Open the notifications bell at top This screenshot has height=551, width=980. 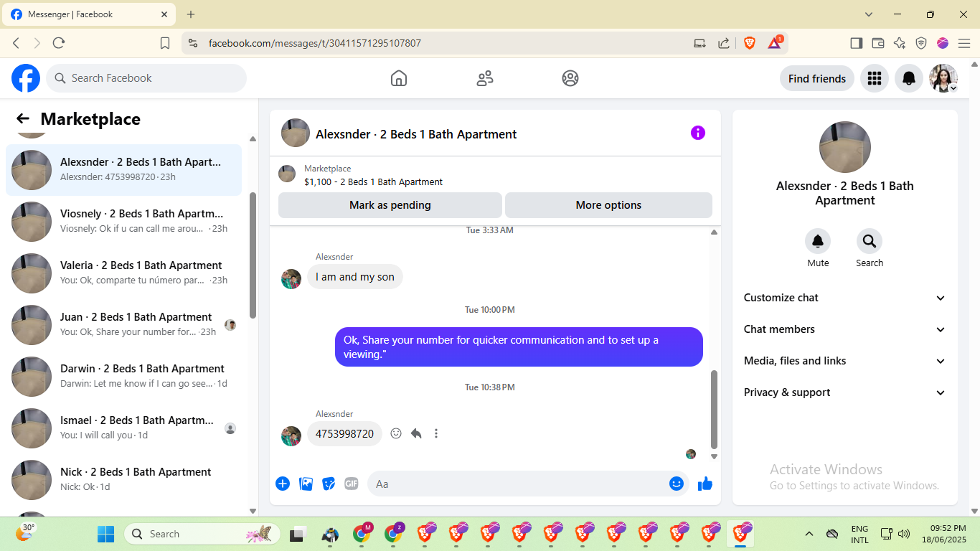coord(909,78)
